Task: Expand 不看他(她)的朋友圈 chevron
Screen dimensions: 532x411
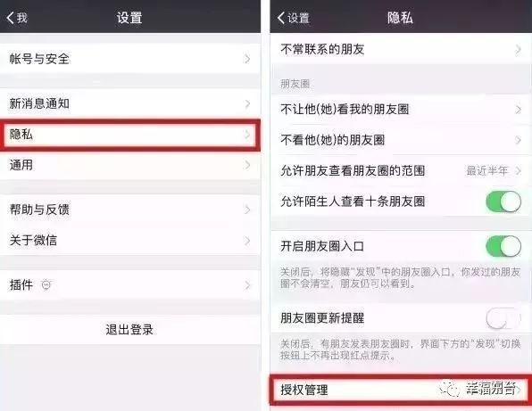Action: coord(518,140)
